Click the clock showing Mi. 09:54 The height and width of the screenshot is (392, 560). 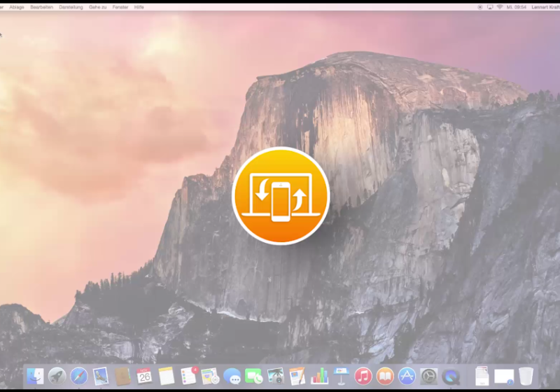[517, 7]
